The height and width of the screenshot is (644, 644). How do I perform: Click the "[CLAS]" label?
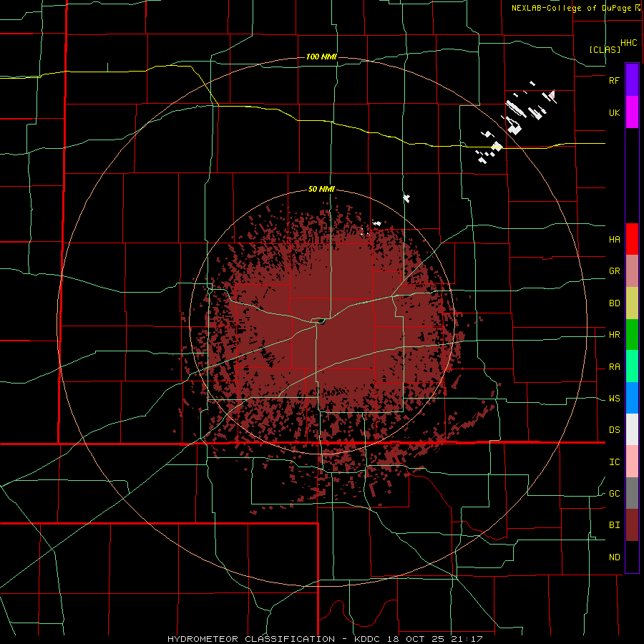coord(605,49)
